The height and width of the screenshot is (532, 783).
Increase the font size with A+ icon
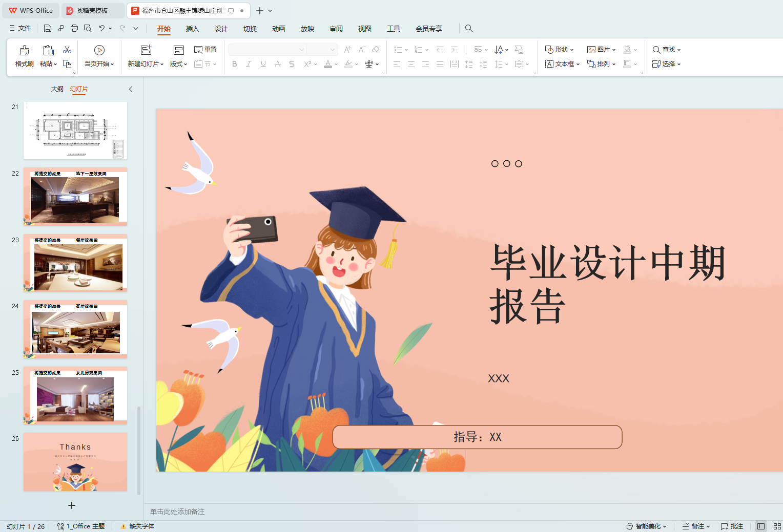[x=348, y=50]
